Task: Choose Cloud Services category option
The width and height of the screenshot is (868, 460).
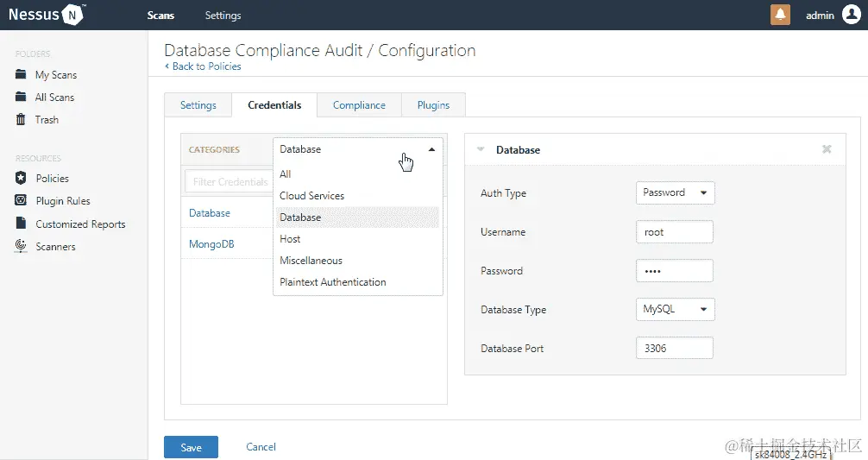Action: 311,196
